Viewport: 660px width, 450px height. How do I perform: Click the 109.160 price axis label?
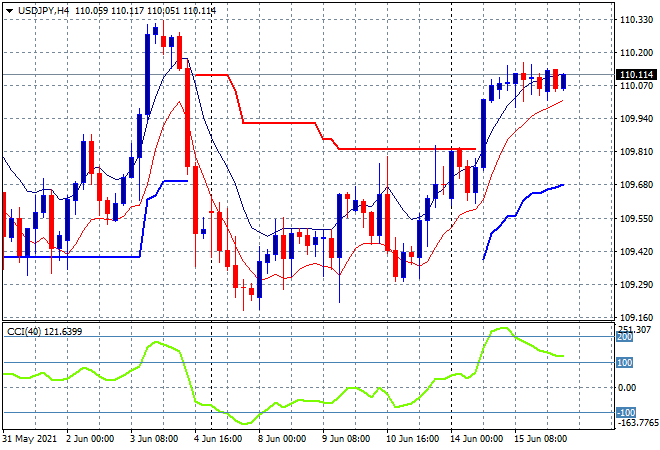(x=636, y=318)
